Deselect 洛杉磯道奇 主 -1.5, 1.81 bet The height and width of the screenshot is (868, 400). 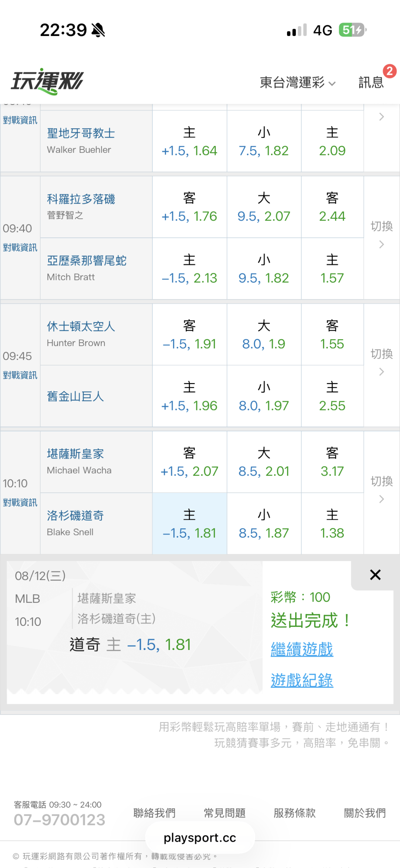[x=189, y=524]
